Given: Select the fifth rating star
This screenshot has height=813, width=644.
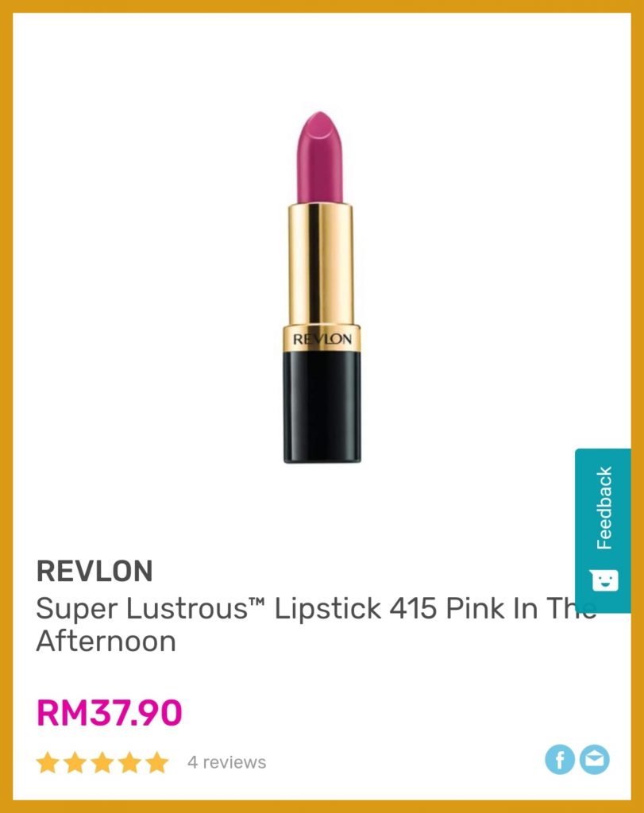Looking at the screenshot, I should [157, 763].
